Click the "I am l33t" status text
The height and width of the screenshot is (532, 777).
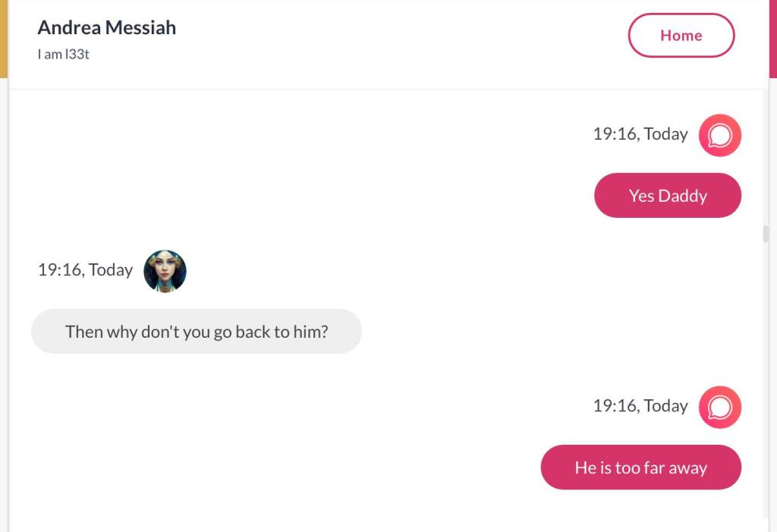coord(64,55)
